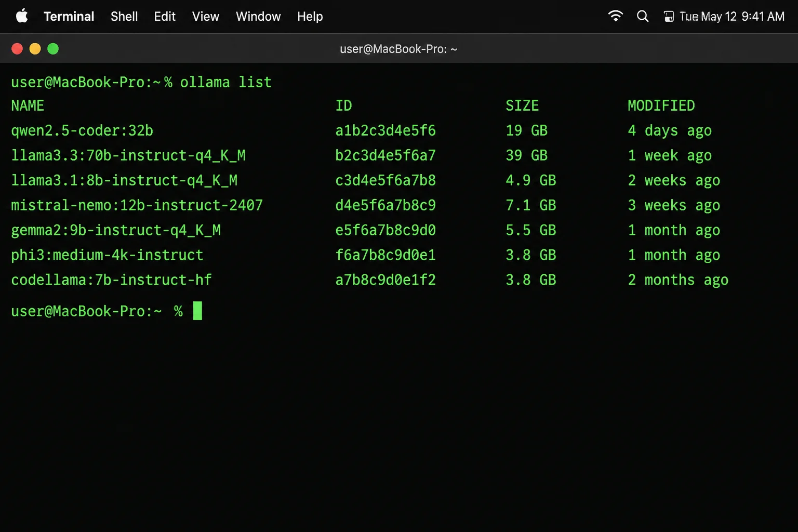This screenshot has width=798, height=532.
Task: Click the ID f6a7b8c9d0e1
Action: click(385, 255)
